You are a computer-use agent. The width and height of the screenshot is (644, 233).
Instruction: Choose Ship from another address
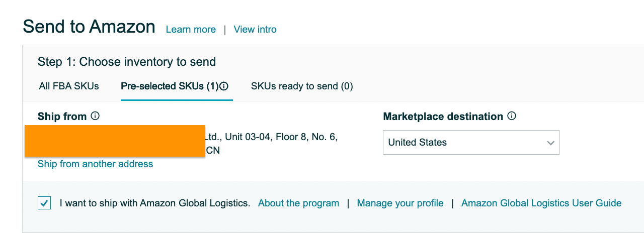(95, 164)
